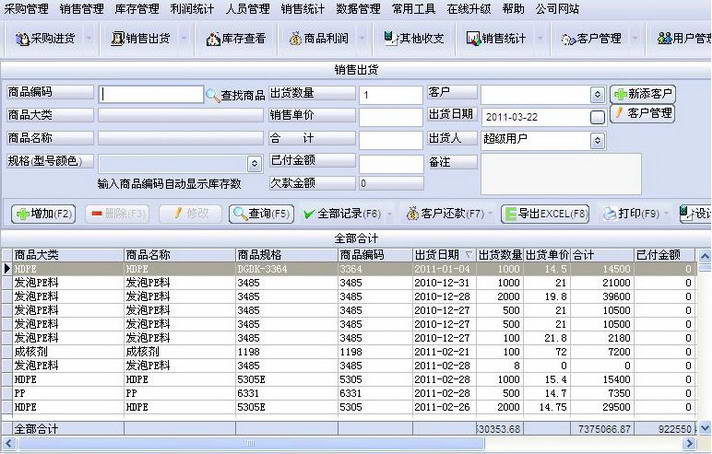Click the 商品大类 column header
The width and height of the screenshot is (712, 454).
pyautogui.click(x=68, y=255)
